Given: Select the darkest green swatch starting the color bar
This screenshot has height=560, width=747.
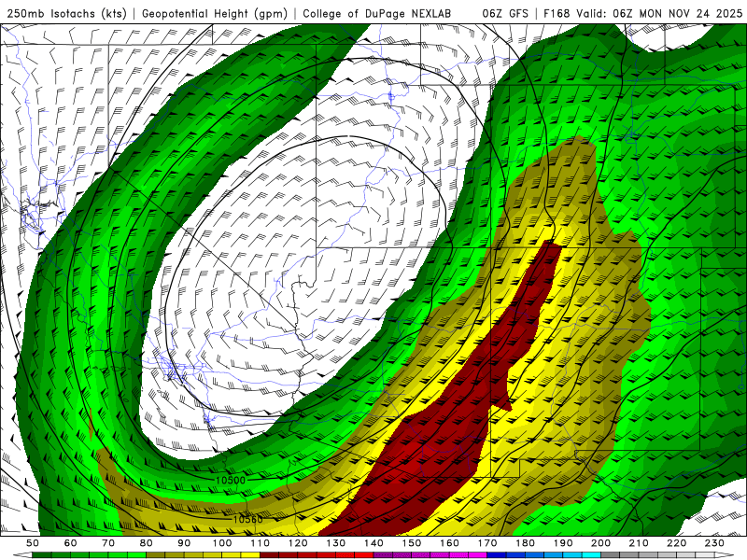Looking at the screenshot, I should tap(41, 554).
